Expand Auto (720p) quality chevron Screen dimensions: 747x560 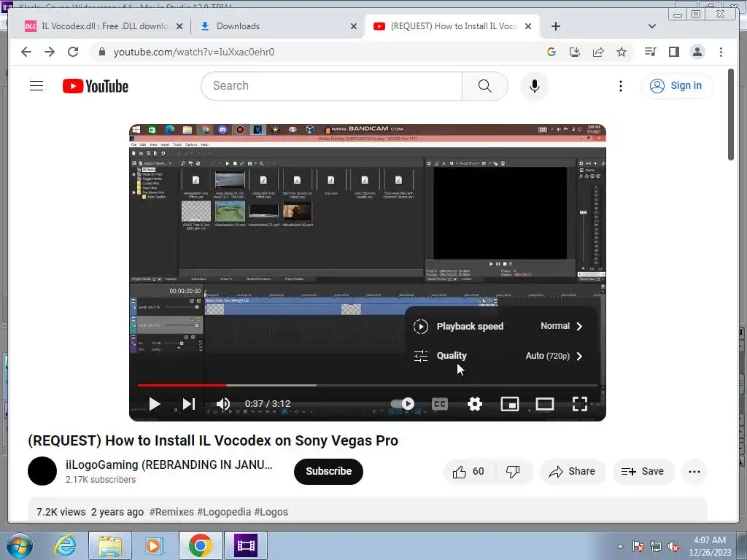[579, 356]
